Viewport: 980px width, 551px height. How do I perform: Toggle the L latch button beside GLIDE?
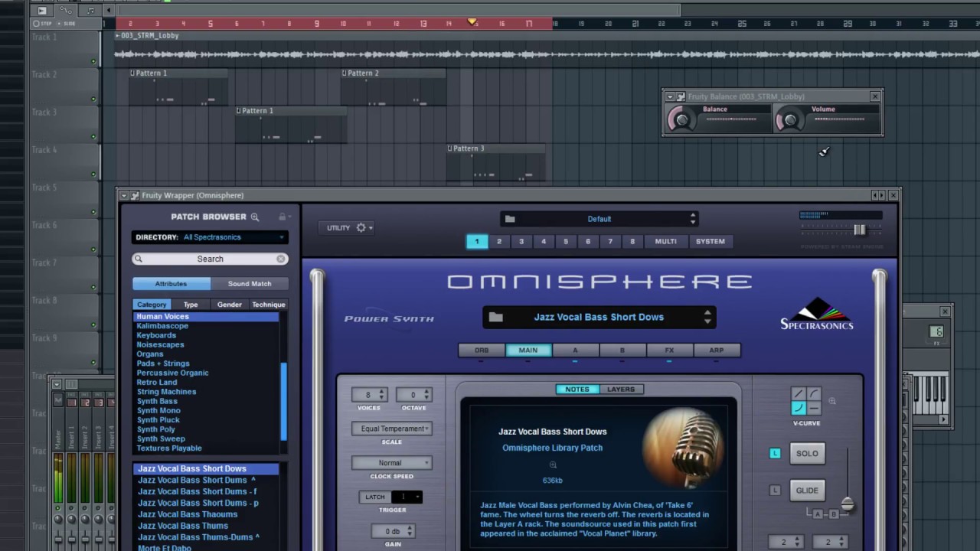click(775, 491)
